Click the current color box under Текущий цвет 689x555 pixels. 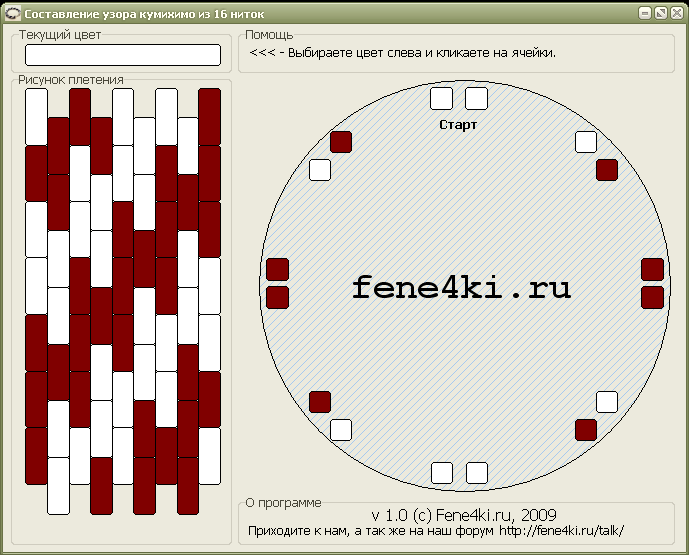[x=123, y=55]
